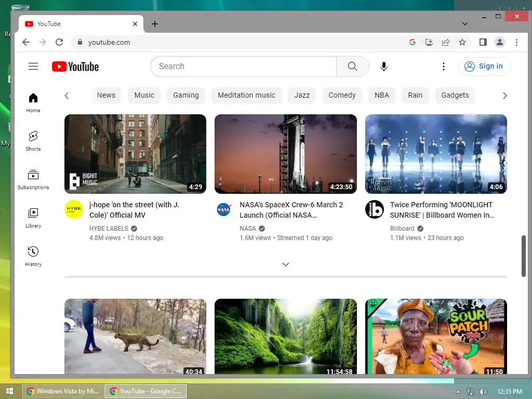Select the Jazz chip

tap(302, 96)
